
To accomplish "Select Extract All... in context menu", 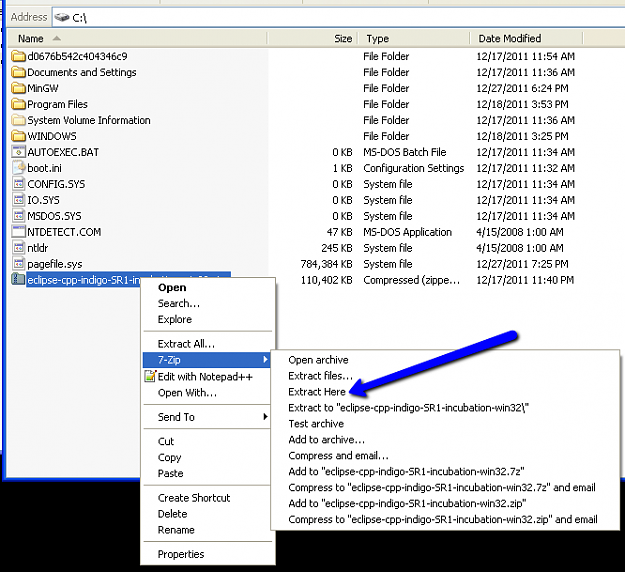I will pos(208,344).
